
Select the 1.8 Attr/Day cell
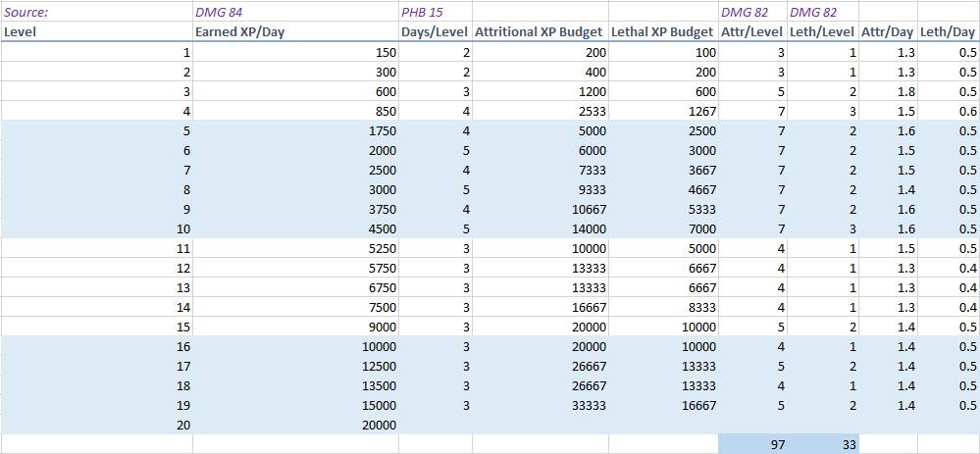point(888,91)
